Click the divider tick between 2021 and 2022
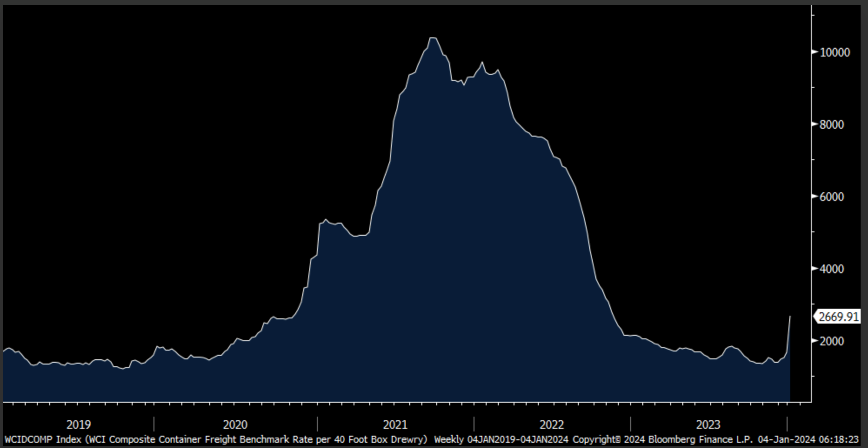The width and height of the screenshot is (868, 448). point(474,424)
